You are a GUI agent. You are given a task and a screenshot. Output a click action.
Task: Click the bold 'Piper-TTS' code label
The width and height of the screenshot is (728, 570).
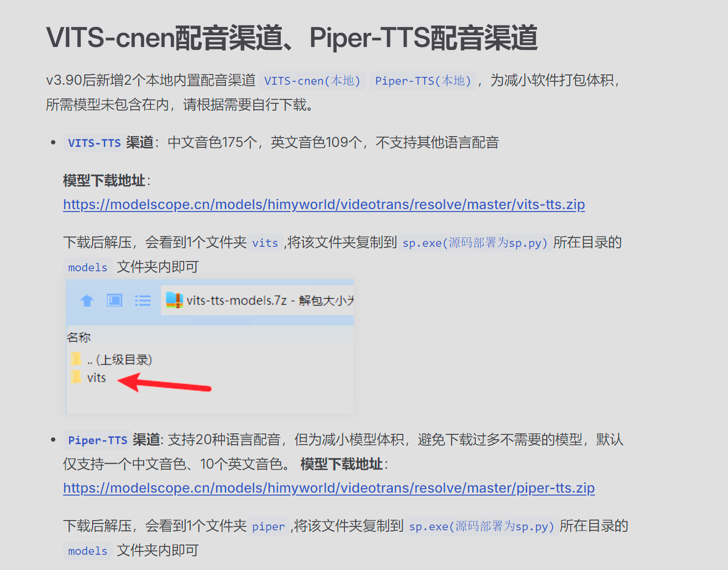[x=97, y=440]
